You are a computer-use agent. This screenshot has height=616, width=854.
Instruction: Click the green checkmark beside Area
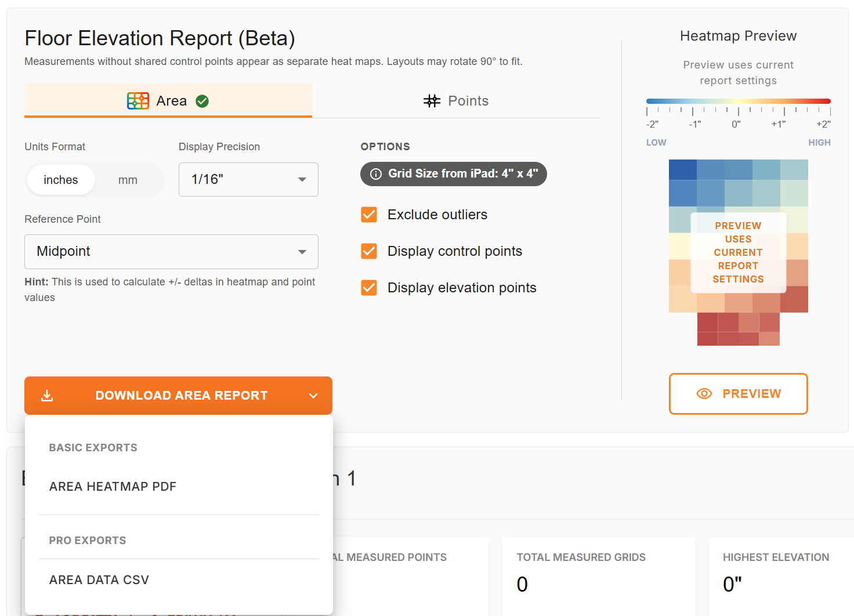tap(202, 101)
